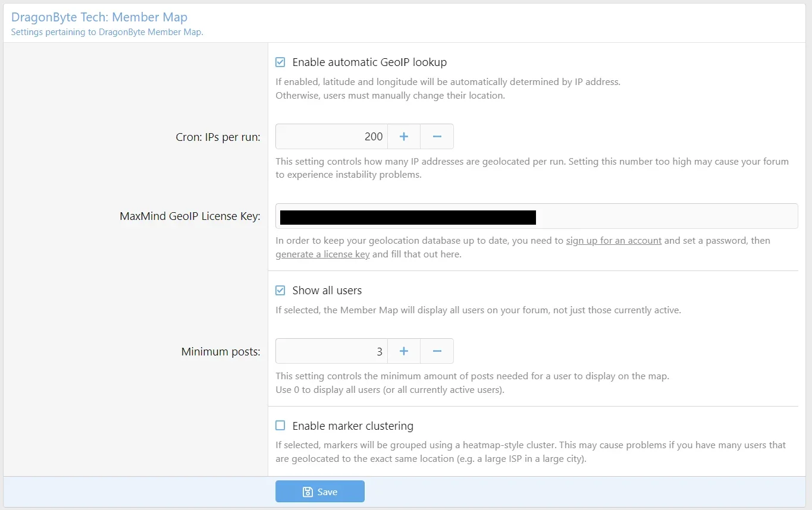The width and height of the screenshot is (812, 510).
Task: Uncheck Enable automatic GeoIP lookup checkbox
Action: (x=280, y=62)
